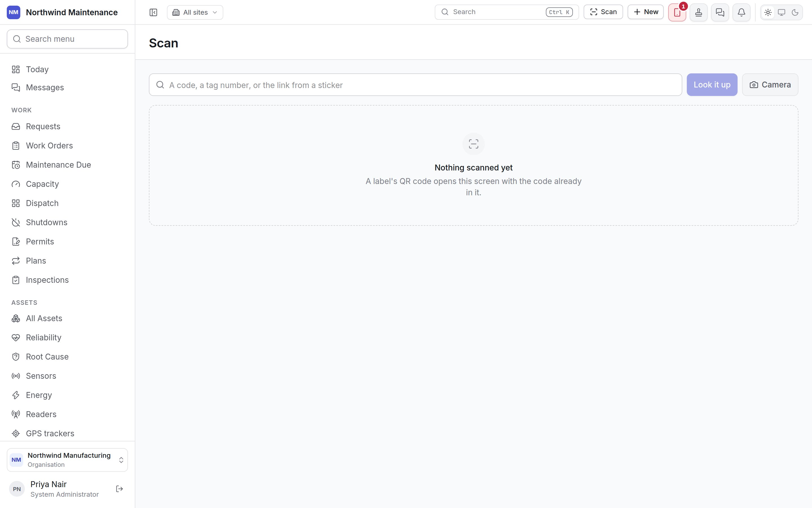Screen dimensions: 812x508
Task: Open Work Orders in the sidebar
Action: pos(67,145)
